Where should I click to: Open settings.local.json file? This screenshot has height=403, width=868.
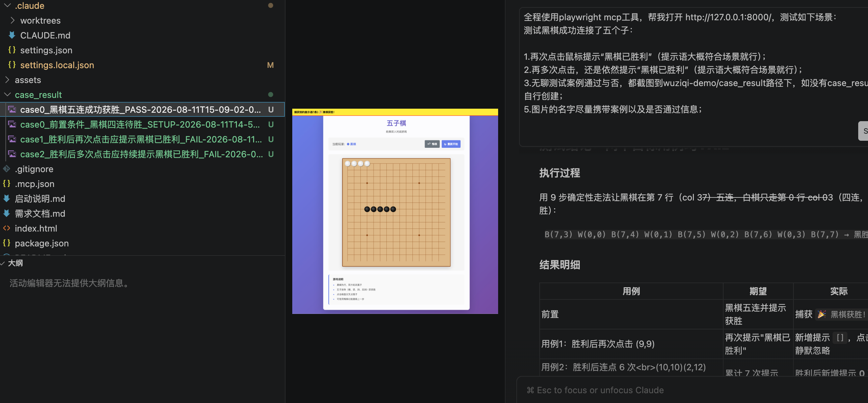[x=57, y=65]
